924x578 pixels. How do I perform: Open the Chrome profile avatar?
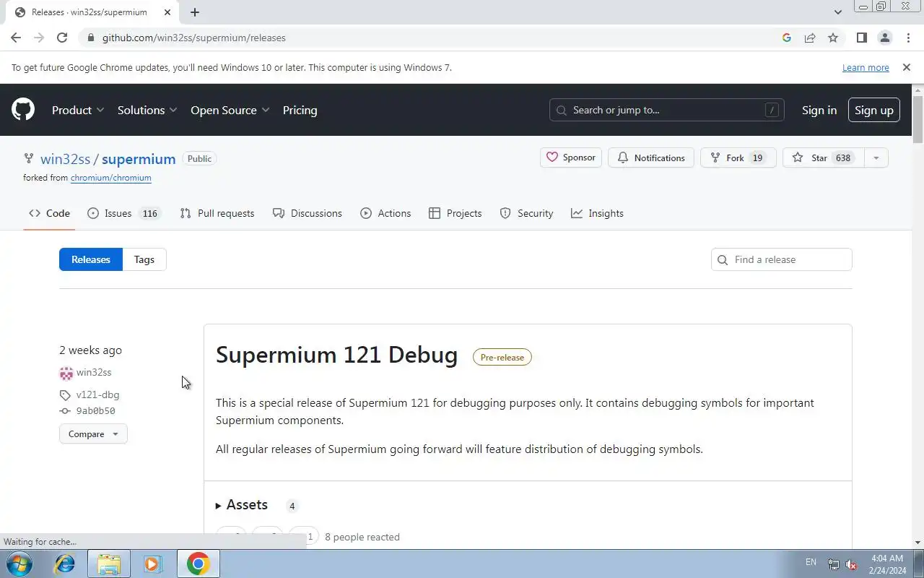point(884,38)
